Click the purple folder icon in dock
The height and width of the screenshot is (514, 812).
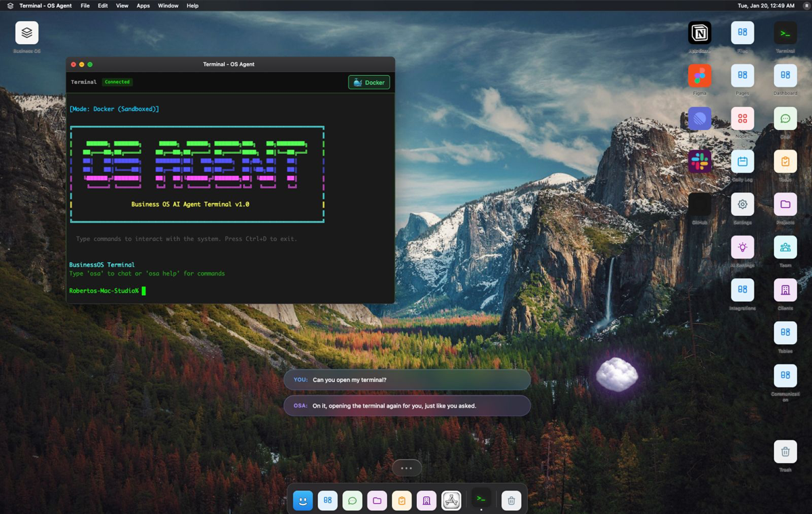(377, 500)
